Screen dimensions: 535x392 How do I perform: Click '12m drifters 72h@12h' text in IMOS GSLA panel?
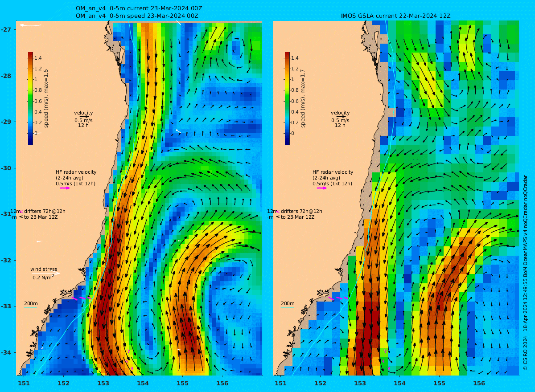[x=295, y=211]
